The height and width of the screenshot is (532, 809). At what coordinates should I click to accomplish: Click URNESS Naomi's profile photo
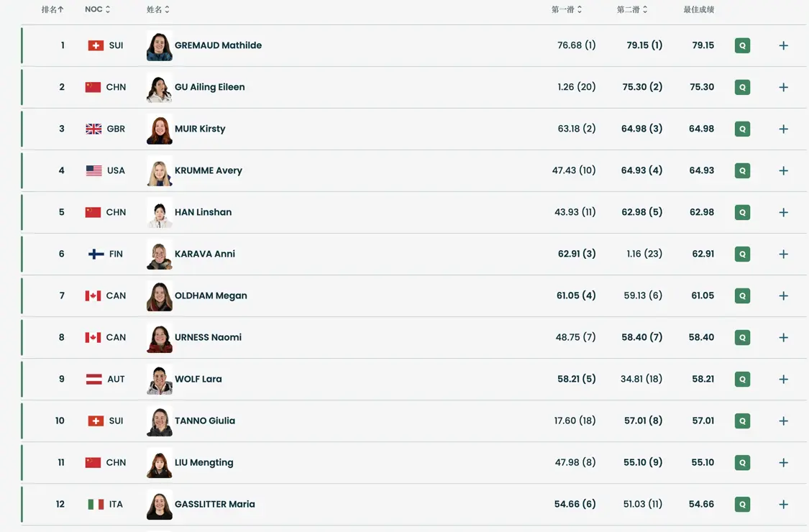[x=159, y=337]
